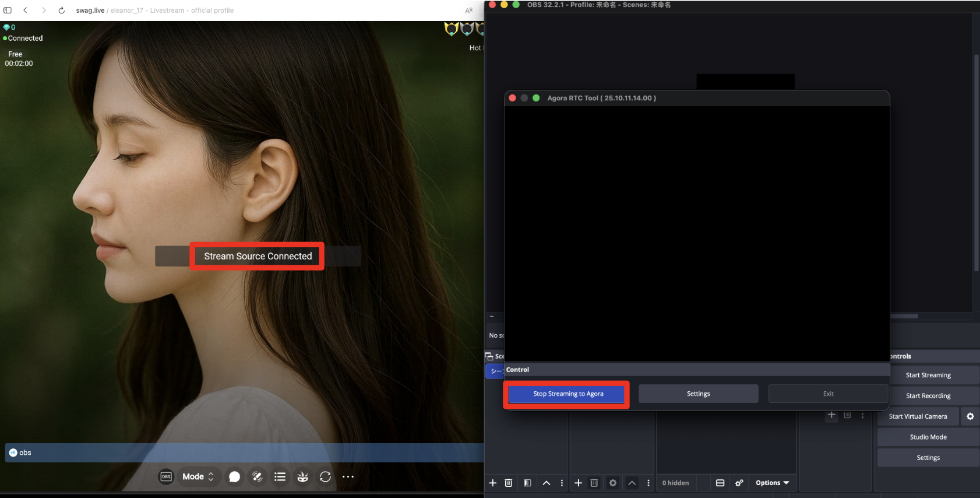The image size is (980, 498).
Task: Move scene up with the arrow icon
Action: pyautogui.click(x=547, y=483)
